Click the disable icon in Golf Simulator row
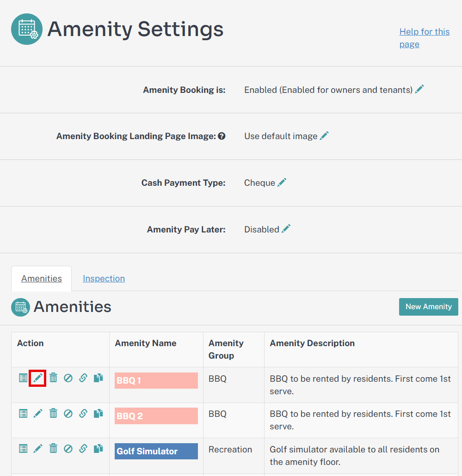Screen dimensions: 462x476 [68, 449]
